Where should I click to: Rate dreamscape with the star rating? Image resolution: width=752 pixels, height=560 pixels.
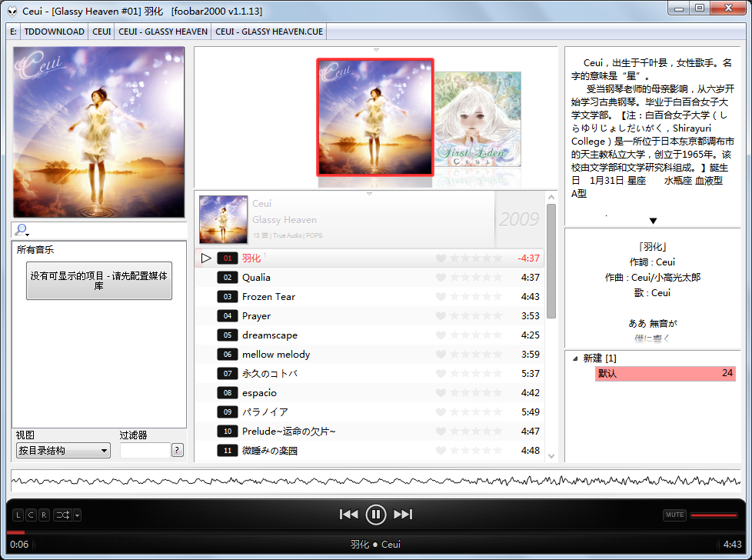476,335
